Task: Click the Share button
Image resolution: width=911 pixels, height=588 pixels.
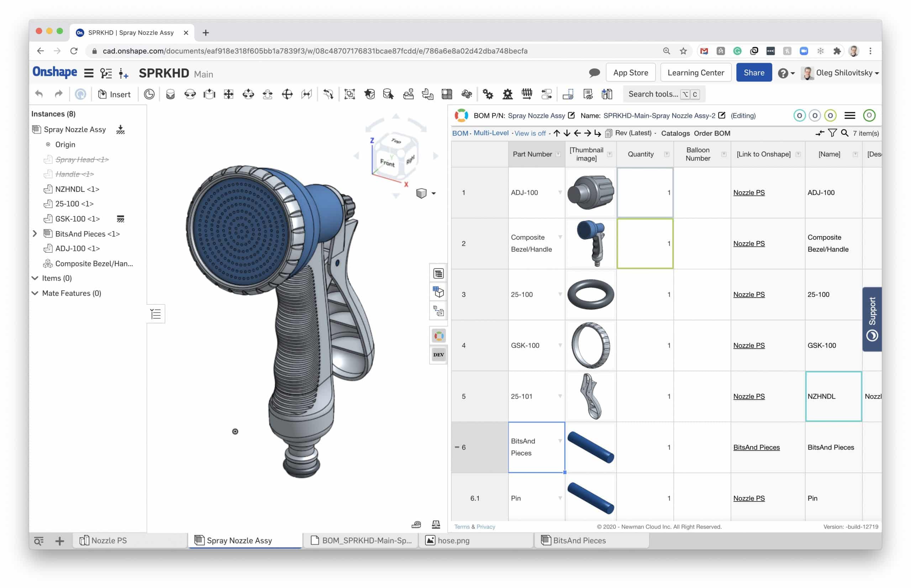Action: pos(753,73)
